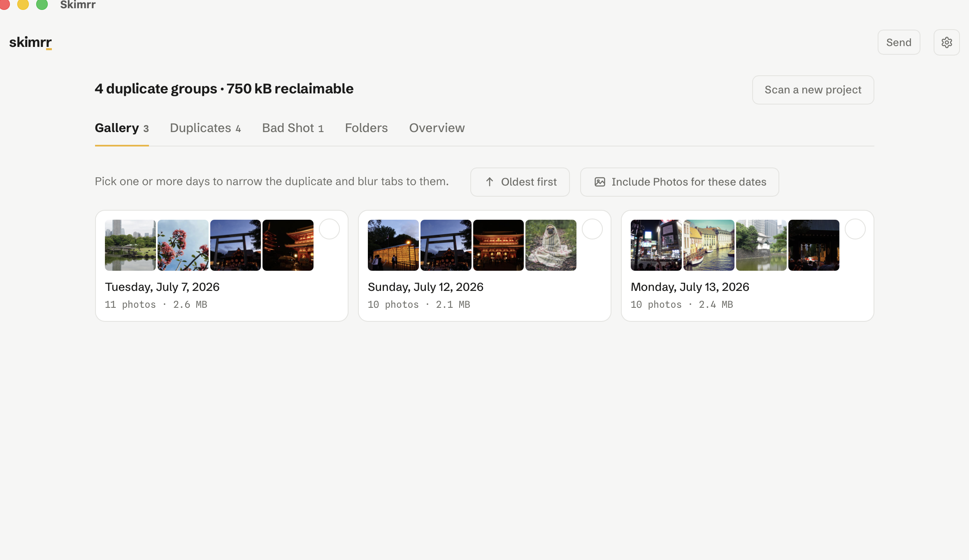Screen dimensions: 969x560
Task: Click the 4 duplicate groups heading
Action: coord(224,89)
